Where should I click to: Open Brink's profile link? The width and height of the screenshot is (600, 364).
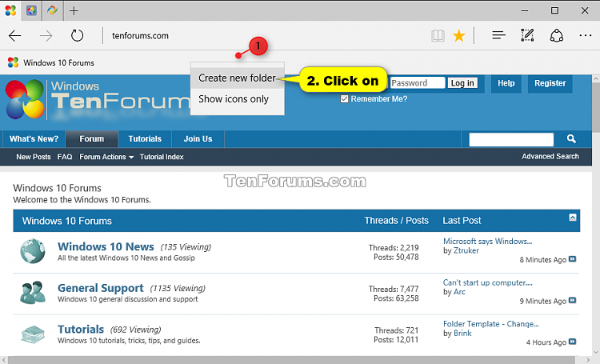point(462,333)
